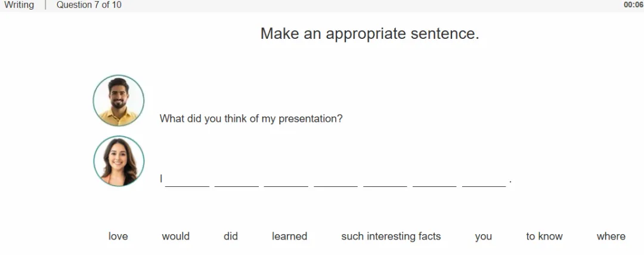Screen dimensions: 644x255
Task: Choose the 'to know' phrase tile
Action: pyautogui.click(x=544, y=236)
